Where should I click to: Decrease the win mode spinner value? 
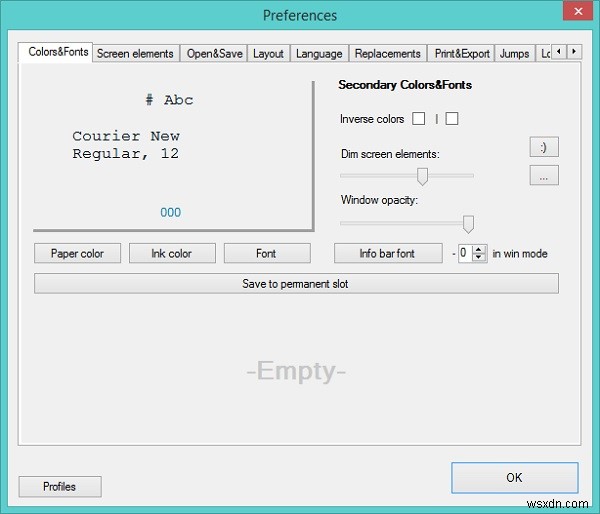[479, 257]
